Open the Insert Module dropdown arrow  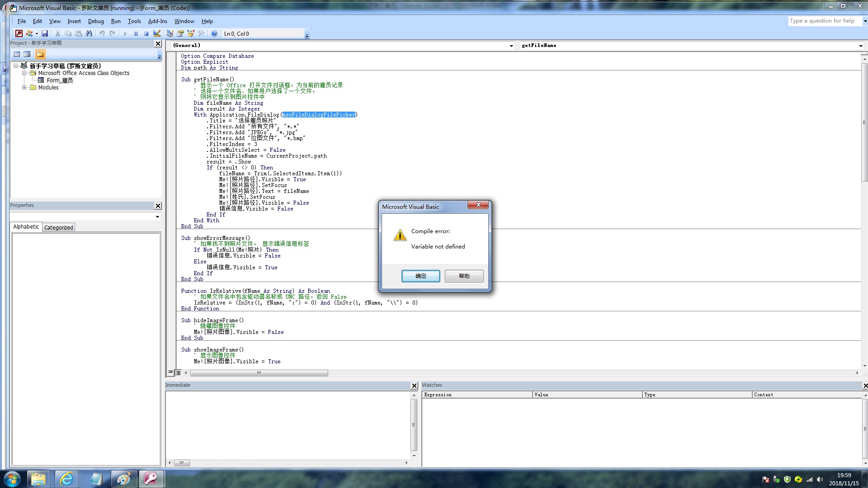(37, 33)
